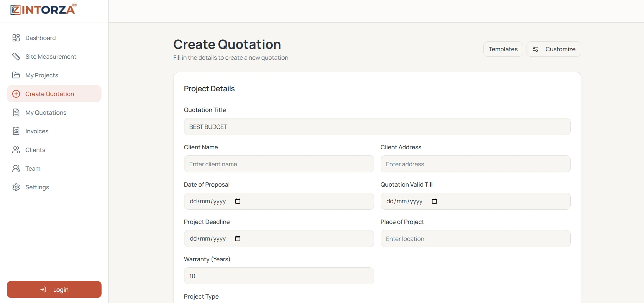Viewport: 644px width, 303px height.
Task: Click the Clients people icon
Action: (x=16, y=150)
